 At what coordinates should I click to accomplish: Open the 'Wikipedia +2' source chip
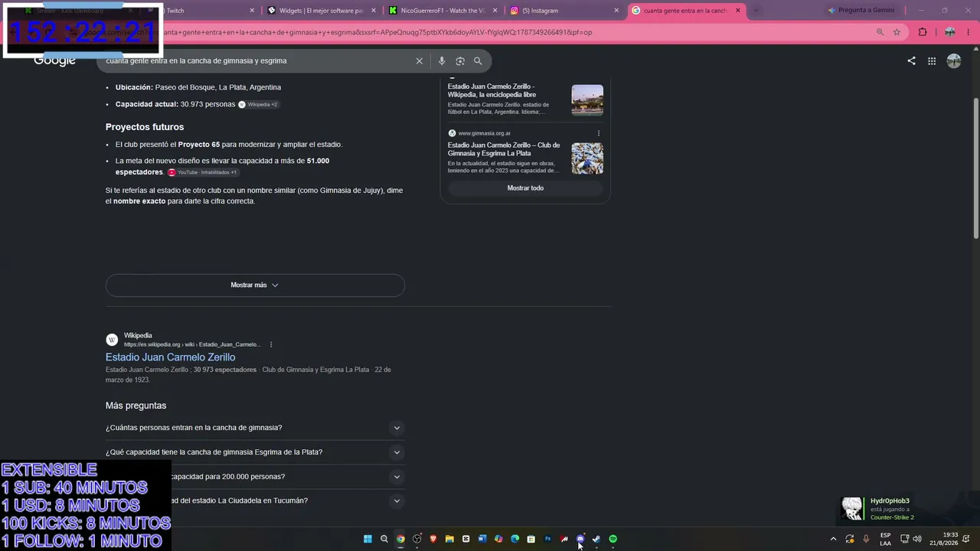[259, 104]
